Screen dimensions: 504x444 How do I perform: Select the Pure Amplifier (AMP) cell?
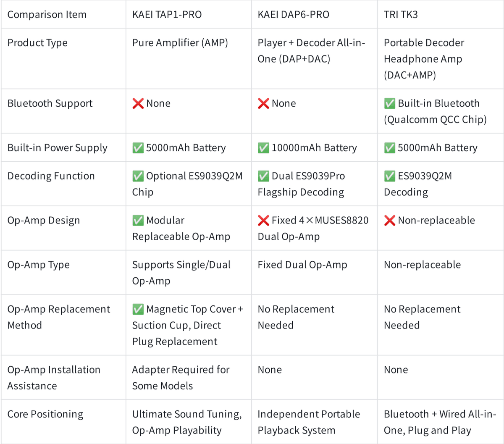tap(180, 43)
